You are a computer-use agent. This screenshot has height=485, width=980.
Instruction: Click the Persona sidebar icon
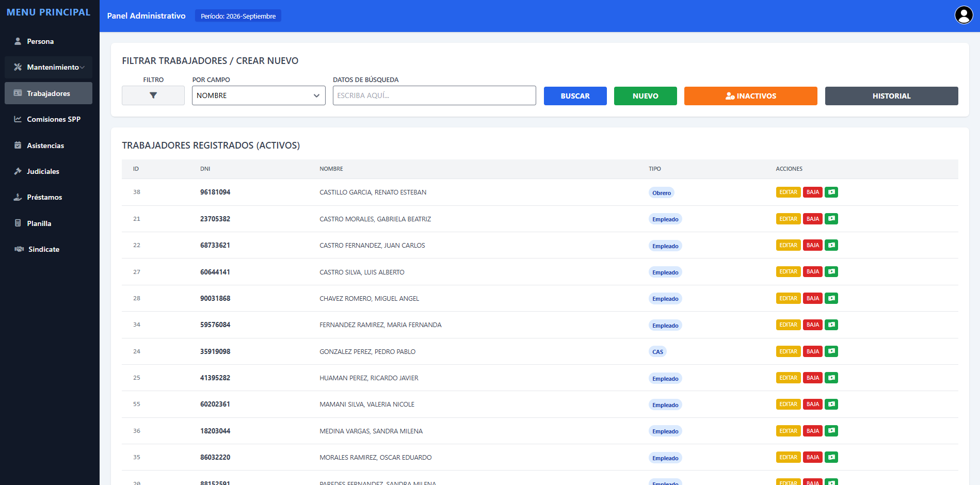pos(18,41)
